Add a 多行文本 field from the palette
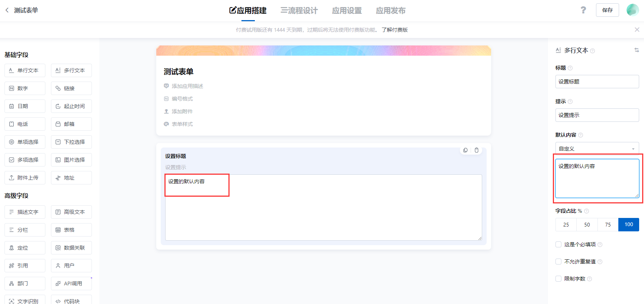The width and height of the screenshot is (644, 304). pos(71,70)
